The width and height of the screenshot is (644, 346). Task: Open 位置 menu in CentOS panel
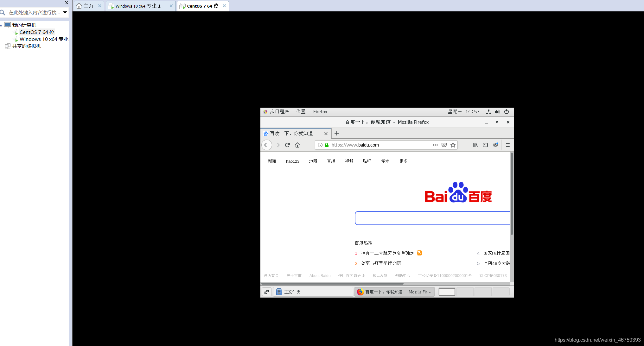[301, 112]
